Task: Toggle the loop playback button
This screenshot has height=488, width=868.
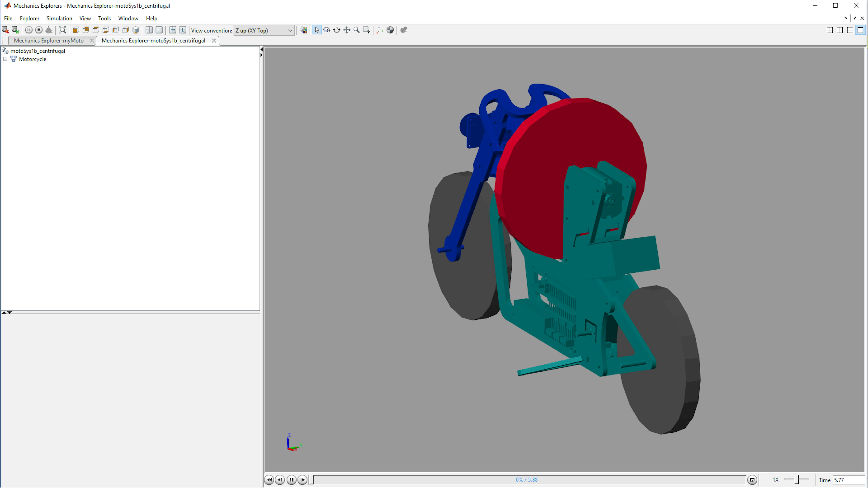Action: (752, 480)
